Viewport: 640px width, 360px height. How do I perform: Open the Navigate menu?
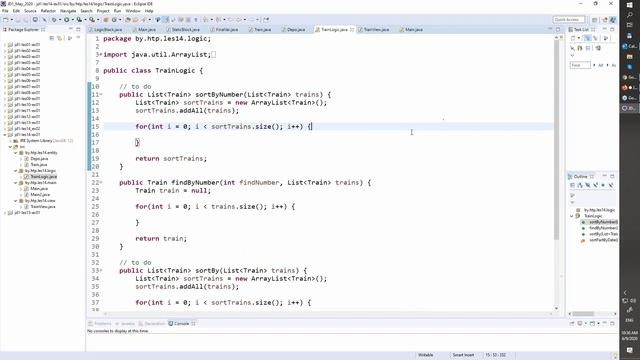pos(68,11)
